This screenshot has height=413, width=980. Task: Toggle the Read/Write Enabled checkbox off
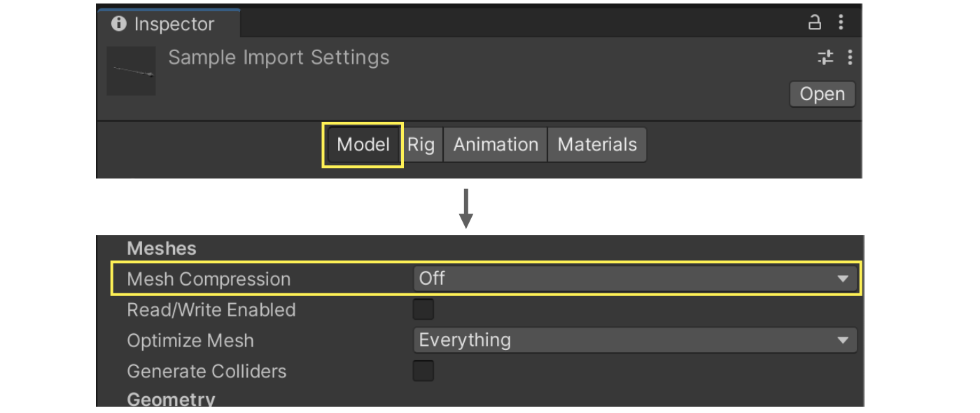[422, 309]
